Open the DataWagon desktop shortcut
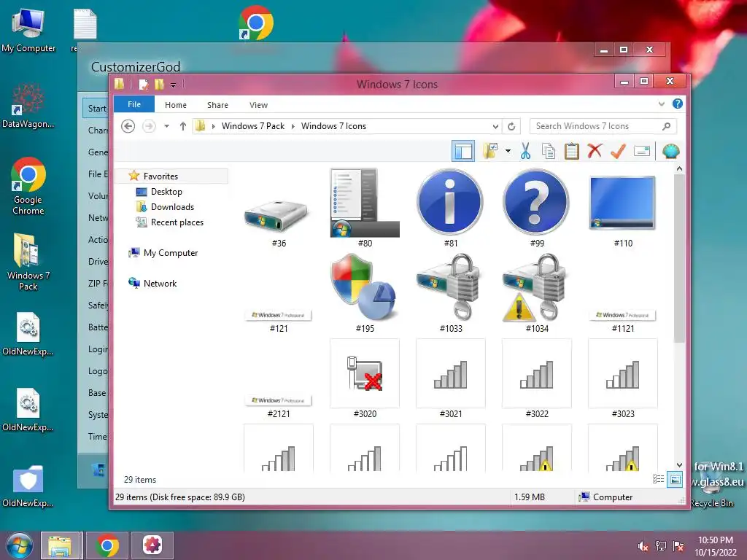Screen dimensions: 747x560 point(28,106)
